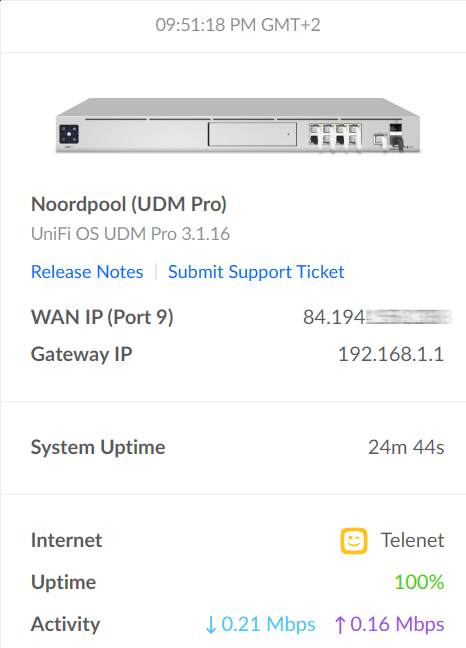Viewport: 466px width, 648px height.
Task: Open the Release Notes link
Action: [87, 272]
